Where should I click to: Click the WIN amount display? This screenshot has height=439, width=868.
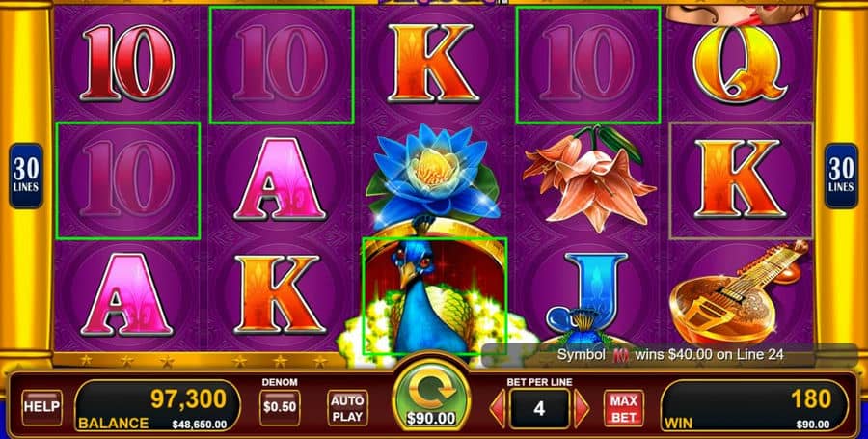click(x=754, y=408)
